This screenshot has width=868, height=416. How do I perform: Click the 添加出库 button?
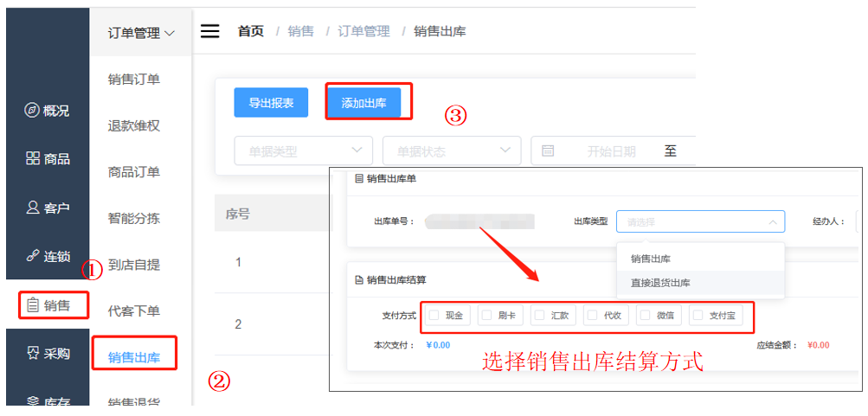click(x=363, y=102)
